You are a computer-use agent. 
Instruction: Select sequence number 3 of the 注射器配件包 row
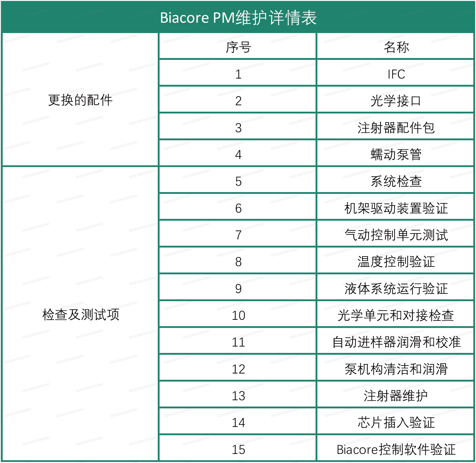(238, 126)
